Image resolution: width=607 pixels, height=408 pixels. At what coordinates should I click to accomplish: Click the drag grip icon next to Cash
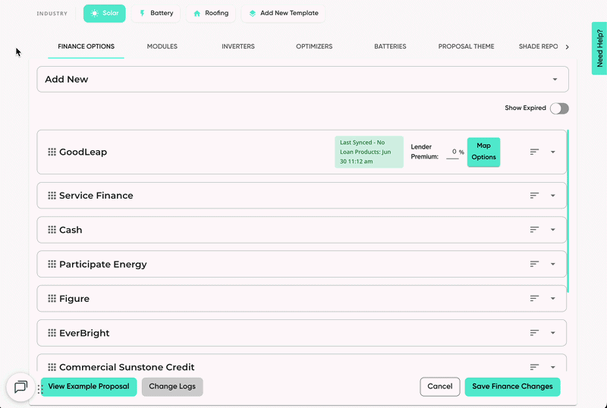[52, 230]
